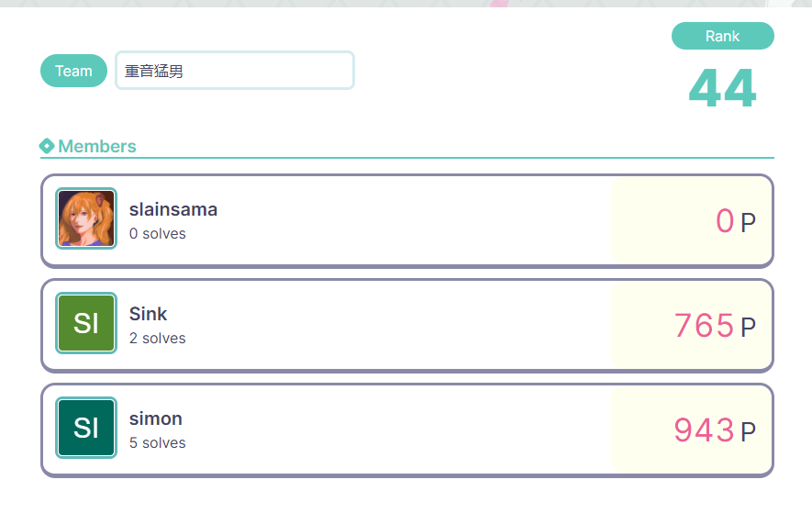
Task: Click the diamond icon beside Members
Action: (47, 146)
